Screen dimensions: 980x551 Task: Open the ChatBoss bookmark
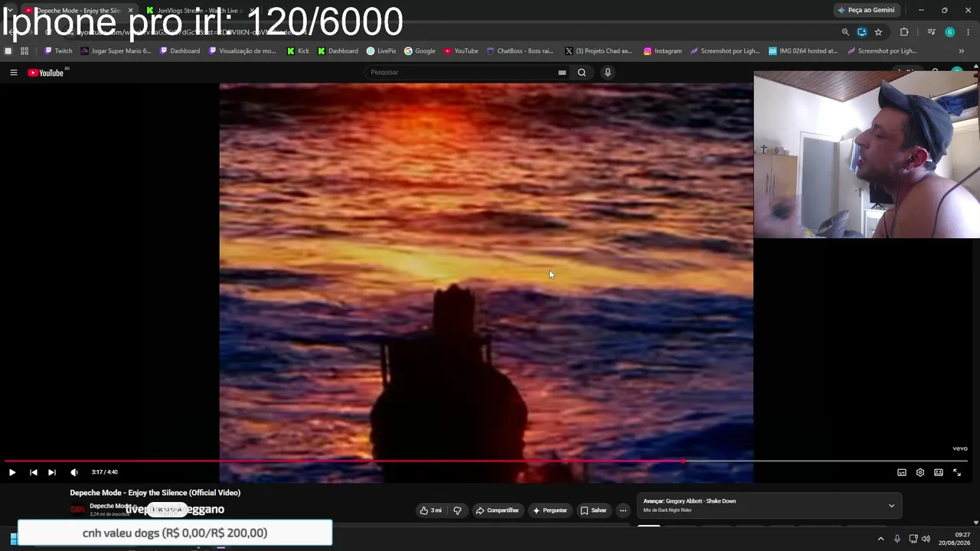(520, 51)
